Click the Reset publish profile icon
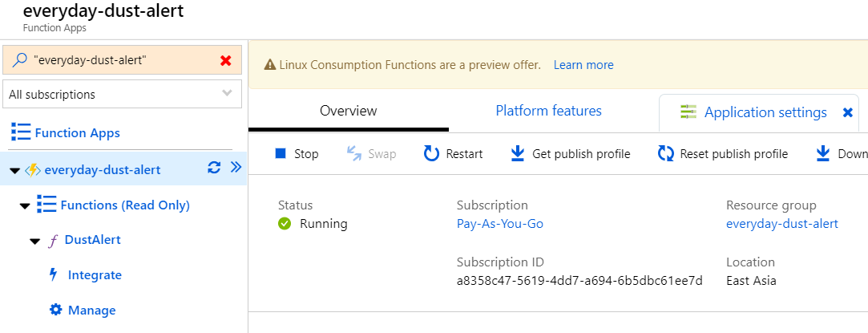Image resolution: width=868 pixels, height=333 pixels. pyautogui.click(x=665, y=153)
